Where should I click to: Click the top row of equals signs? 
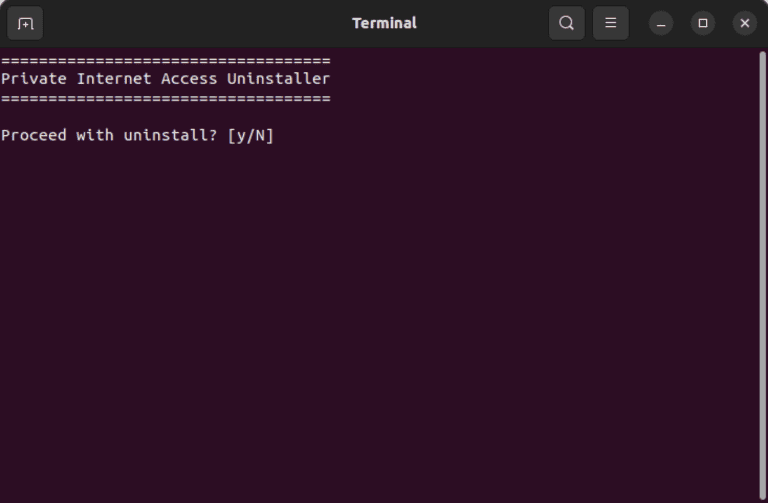pyautogui.click(x=165, y=61)
